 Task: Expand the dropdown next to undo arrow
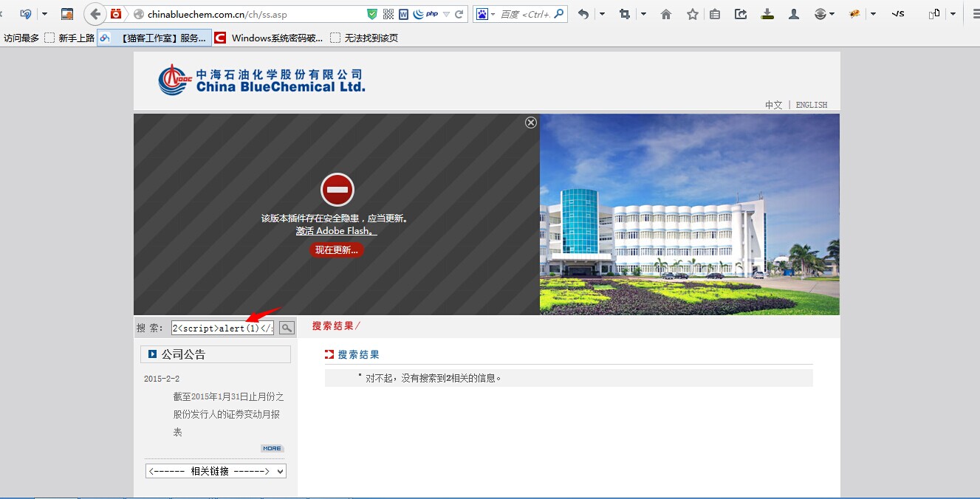(602, 14)
